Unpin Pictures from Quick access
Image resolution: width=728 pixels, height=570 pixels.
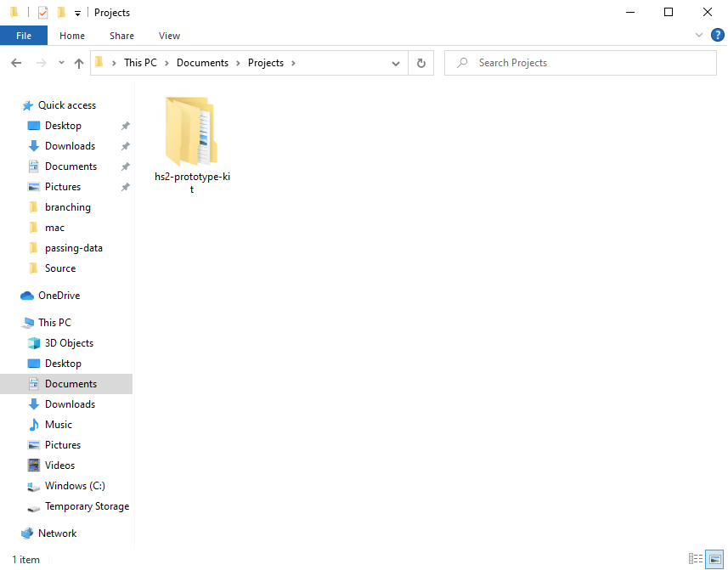(125, 186)
